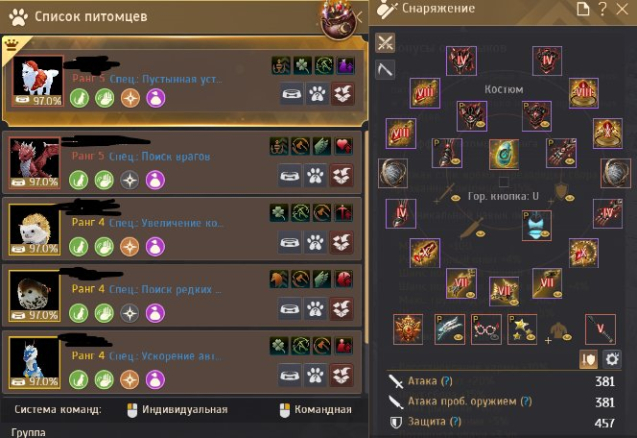The image size is (637, 438).
Task: Toggle gray compass skill on red dragon
Action: [x=130, y=180]
